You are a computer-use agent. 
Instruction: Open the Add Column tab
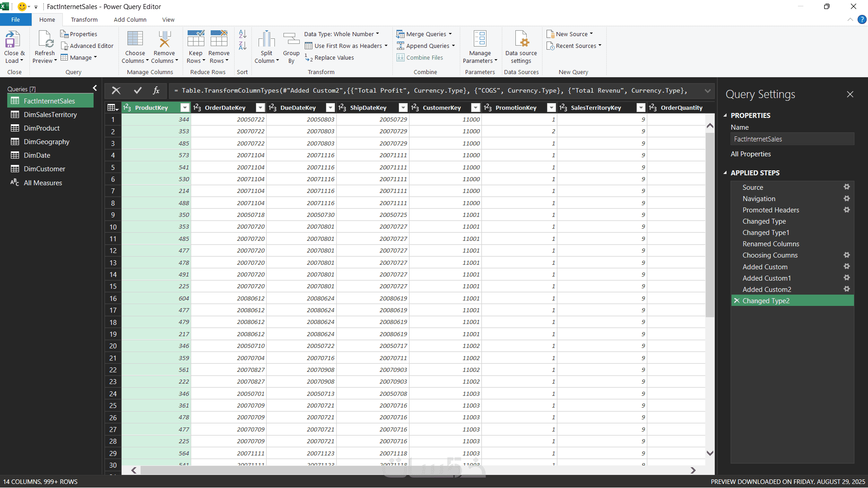(130, 20)
